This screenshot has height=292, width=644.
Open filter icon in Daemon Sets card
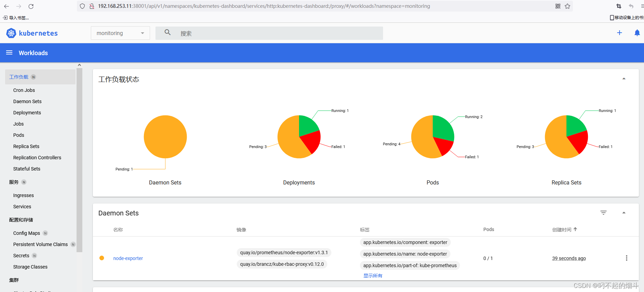pyautogui.click(x=604, y=213)
